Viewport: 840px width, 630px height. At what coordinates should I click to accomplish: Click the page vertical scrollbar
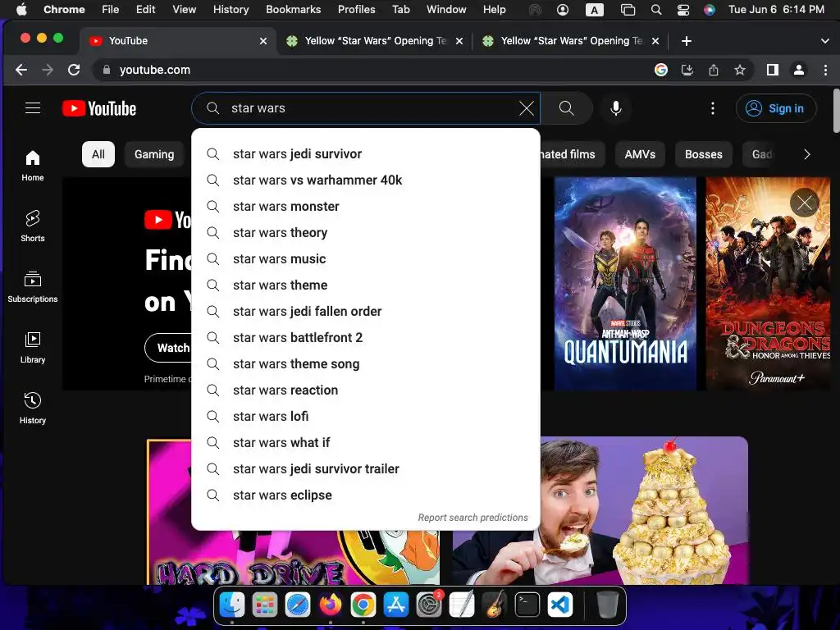point(836,111)
